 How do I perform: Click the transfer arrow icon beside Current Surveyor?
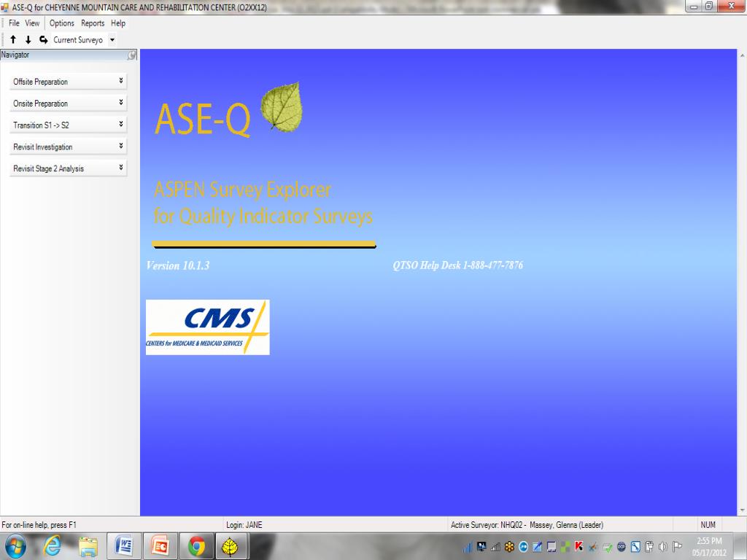(x=43, y=39)
